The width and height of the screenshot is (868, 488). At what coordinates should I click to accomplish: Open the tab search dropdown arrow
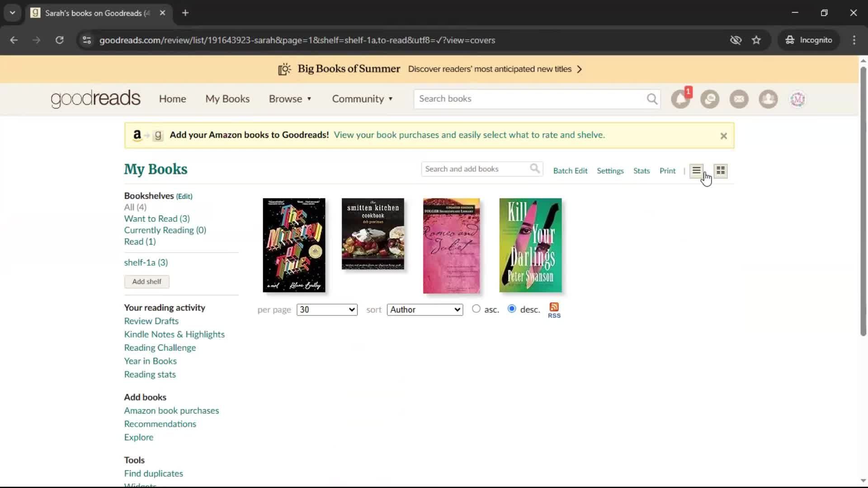point(12,13)
